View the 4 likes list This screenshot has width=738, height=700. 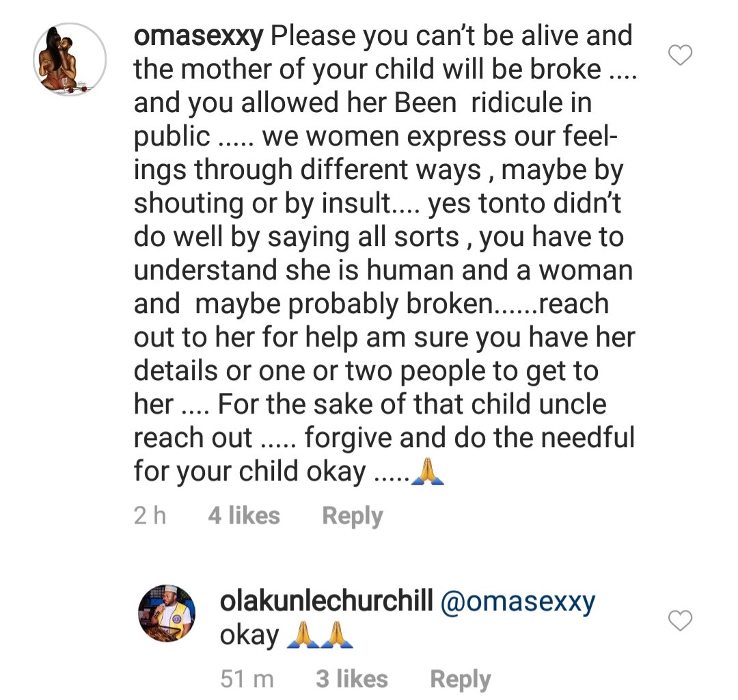click(x=244, y=515)
